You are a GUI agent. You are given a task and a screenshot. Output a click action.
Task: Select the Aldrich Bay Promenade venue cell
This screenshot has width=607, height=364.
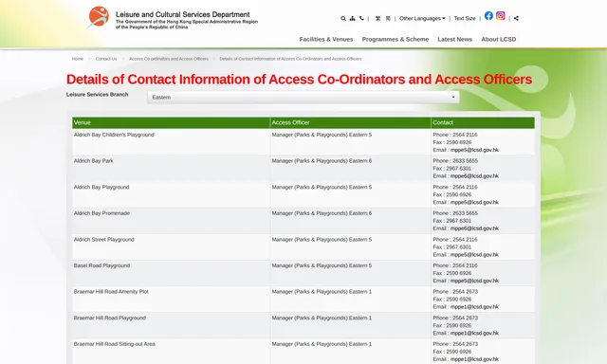pyautogui.click(x=171, y=221)
